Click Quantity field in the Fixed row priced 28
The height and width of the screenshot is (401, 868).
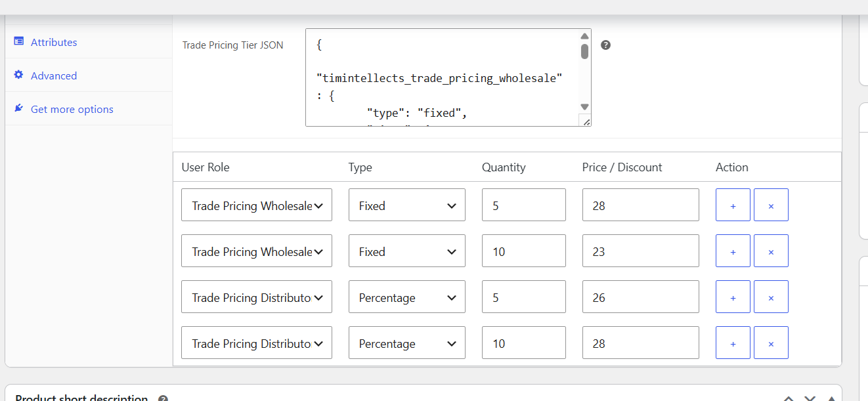[524, 205]
